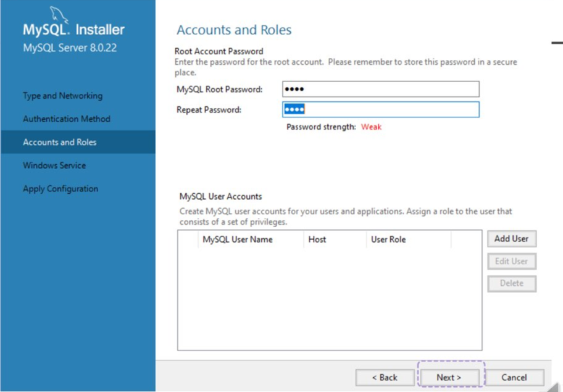Sort by the User Role column header
The height and width of the screenshot is (392, 563).
409,240
